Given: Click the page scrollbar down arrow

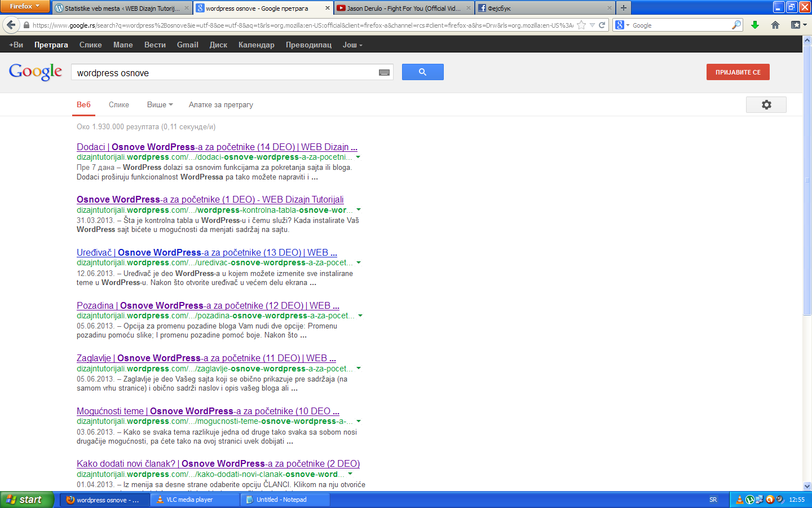Looking at the screenshot, I should click(807, 486).
